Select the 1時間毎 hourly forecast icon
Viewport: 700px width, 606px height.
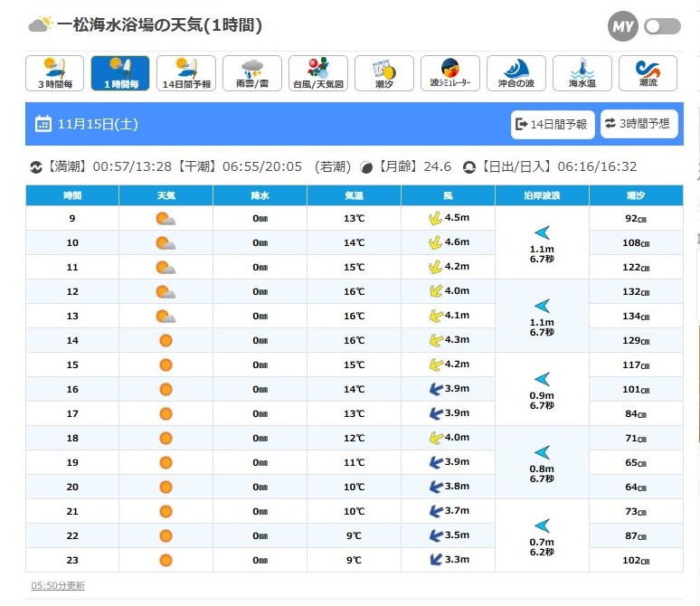(x=120, y=73)
